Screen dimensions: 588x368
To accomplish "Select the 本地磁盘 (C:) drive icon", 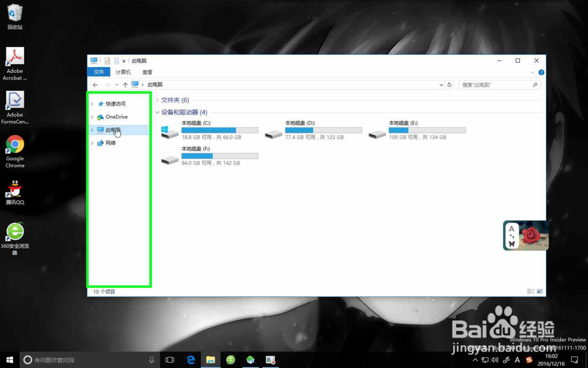I will pos(169,132).
